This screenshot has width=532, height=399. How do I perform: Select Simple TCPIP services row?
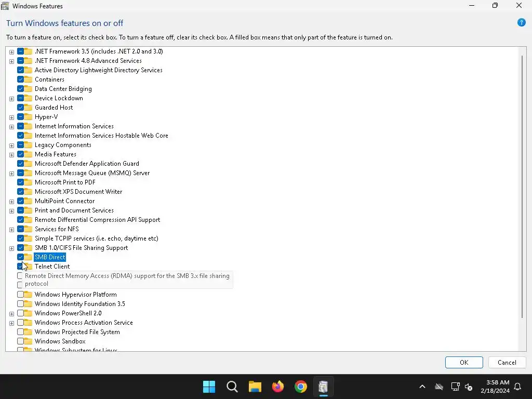coord(96,238)
